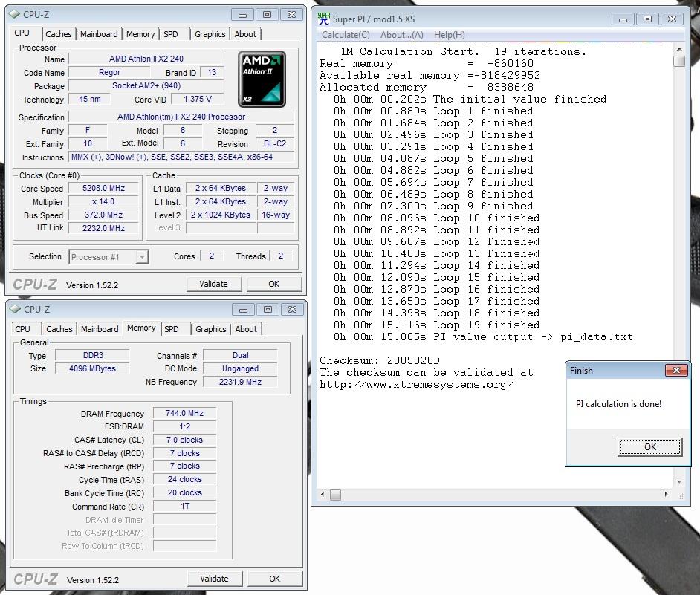Open Memory tab in top CPU-Z window
700x595 pixels.
(140, 34)
